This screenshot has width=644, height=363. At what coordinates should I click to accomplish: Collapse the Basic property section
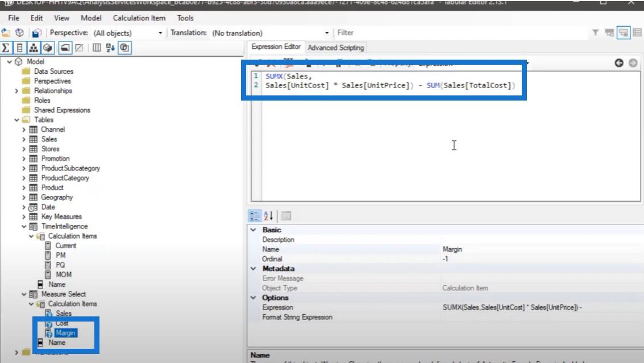coord(254,230)
